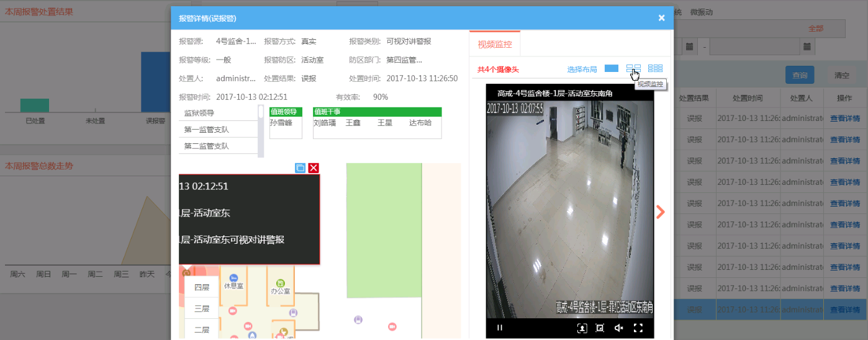Image resolution: width=868 pixels, height=340 pixels.
Task: Switch to the four-camera grid layout
Action: [x=633, y=68]
